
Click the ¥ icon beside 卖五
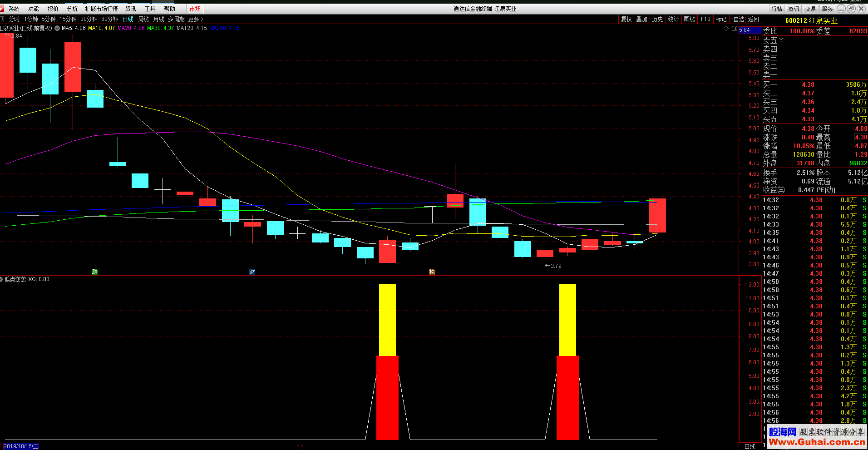click(x=781, y=40)
